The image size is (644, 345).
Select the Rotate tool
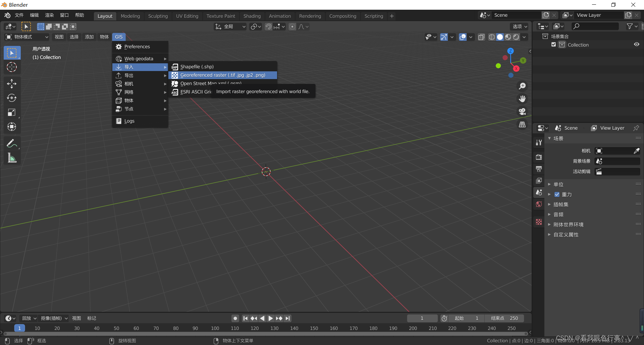tap(12, 98)
